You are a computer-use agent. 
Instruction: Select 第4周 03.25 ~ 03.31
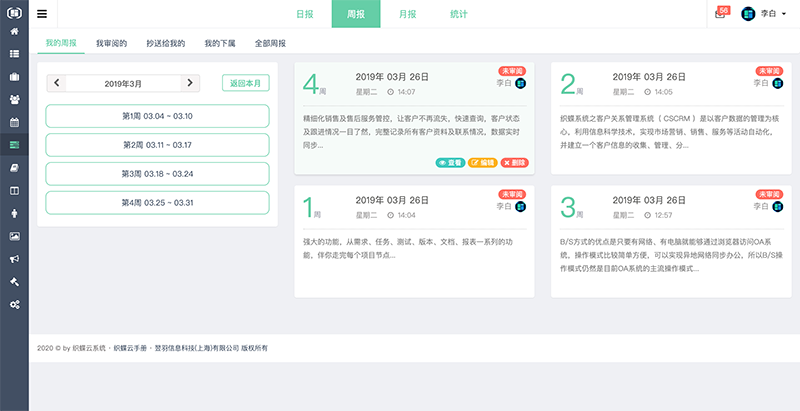pos(157,203)
